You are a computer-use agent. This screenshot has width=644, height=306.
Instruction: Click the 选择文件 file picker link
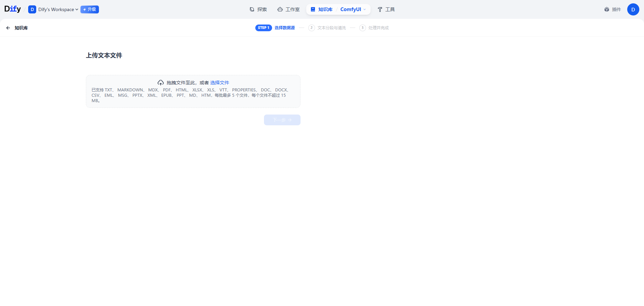tap(219, 82)
